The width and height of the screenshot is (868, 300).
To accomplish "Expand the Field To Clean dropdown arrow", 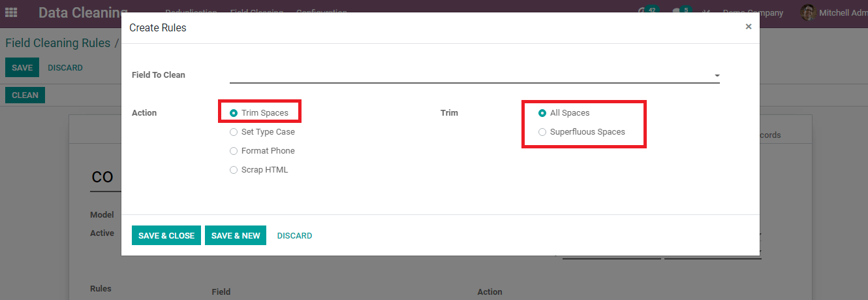I will (x=717, y=76).
